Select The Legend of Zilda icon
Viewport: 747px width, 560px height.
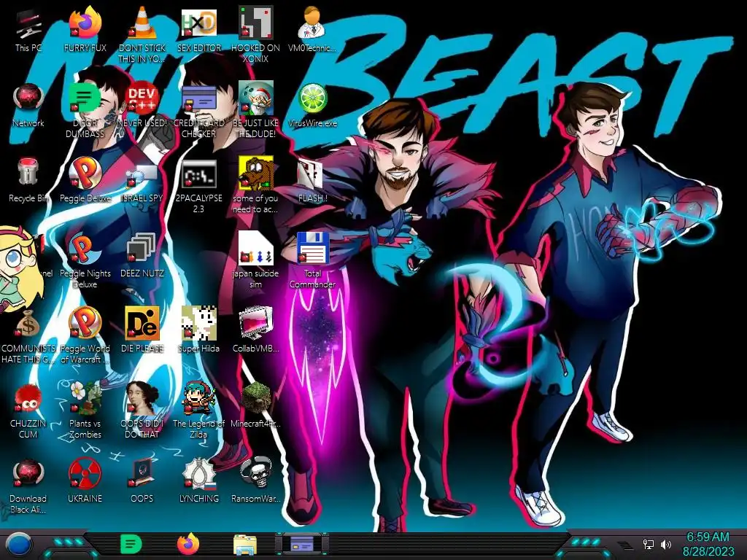point(198,398)
